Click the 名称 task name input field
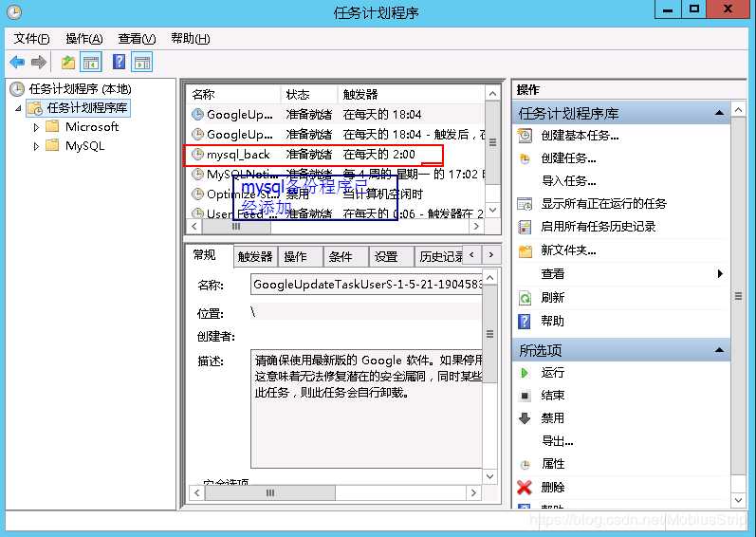756x537 pixels. click(x=366, y=285)
